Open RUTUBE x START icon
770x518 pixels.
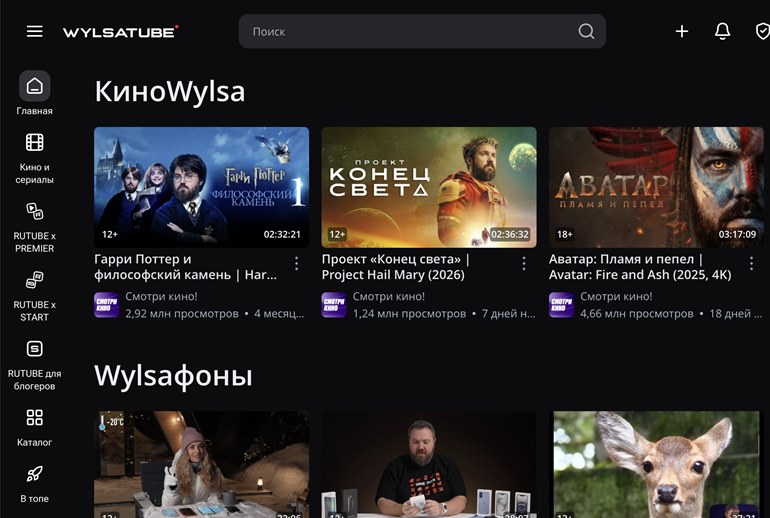coord(34,280)
